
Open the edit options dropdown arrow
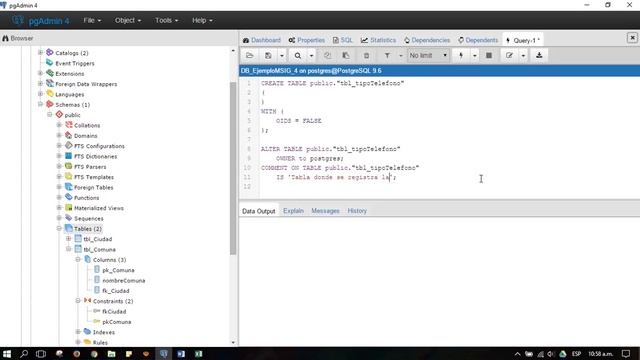(523, 56)
